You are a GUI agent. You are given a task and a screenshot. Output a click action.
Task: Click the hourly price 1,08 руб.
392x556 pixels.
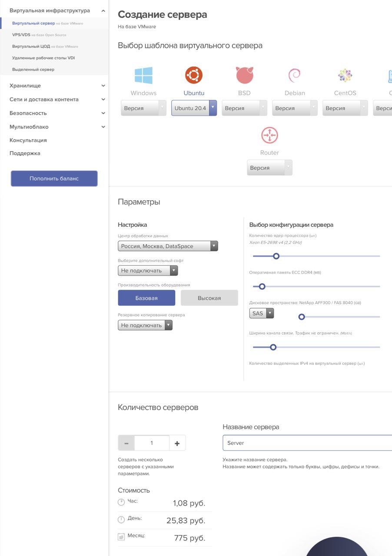189,503
